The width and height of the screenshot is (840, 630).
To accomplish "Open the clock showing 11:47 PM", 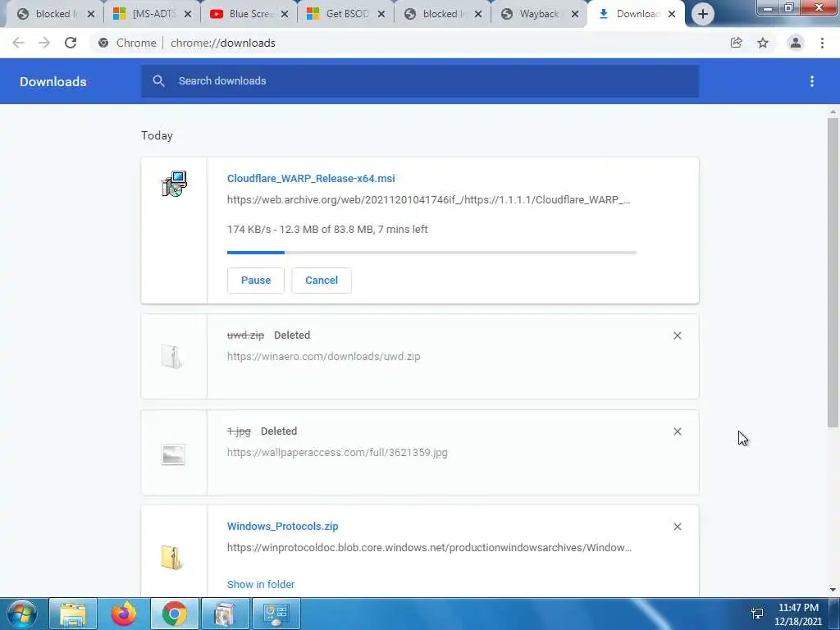I will pyautogui.click(x=798, y=614).
